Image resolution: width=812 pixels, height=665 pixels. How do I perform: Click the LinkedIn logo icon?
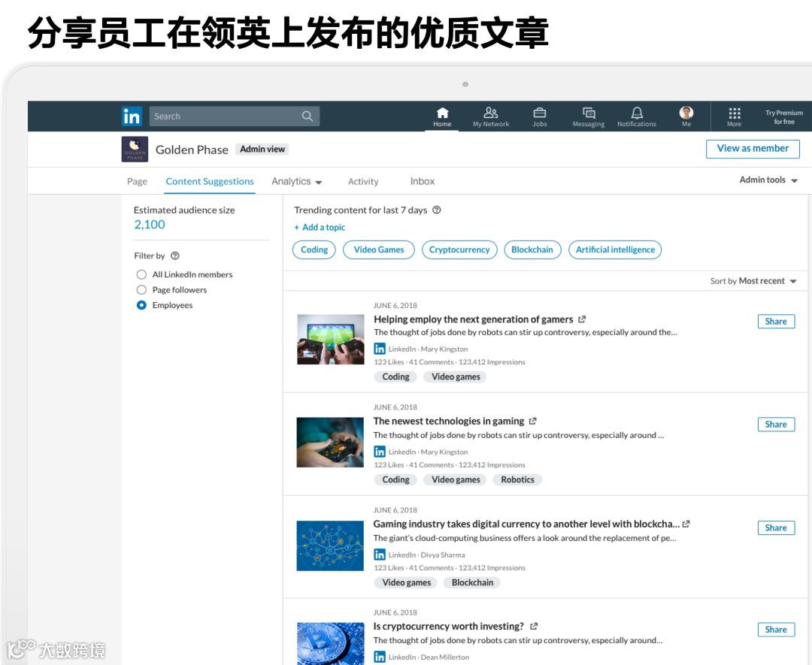[132, 116]
